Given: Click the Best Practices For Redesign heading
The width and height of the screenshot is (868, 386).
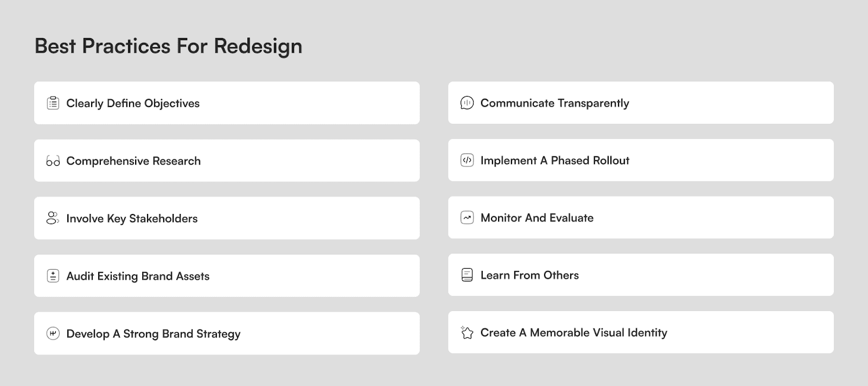Looking at the screenshot, I should click(x=169, y=46).
